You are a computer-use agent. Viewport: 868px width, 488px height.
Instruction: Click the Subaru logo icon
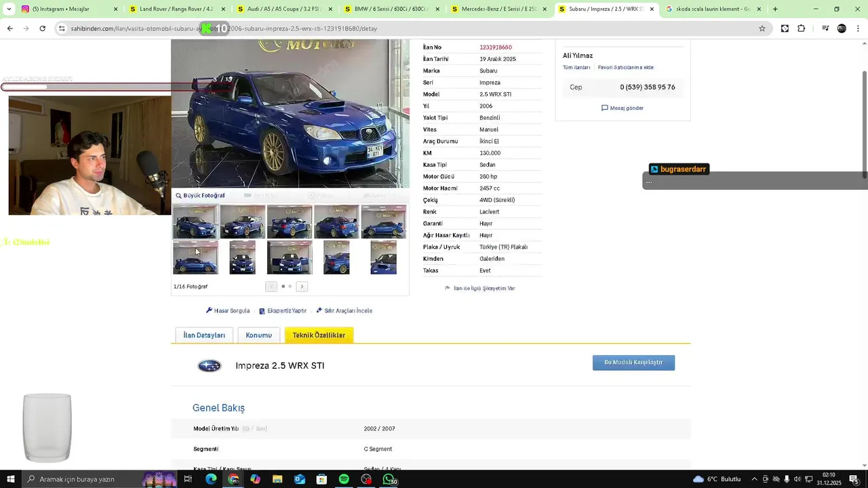tap(210, 366)
